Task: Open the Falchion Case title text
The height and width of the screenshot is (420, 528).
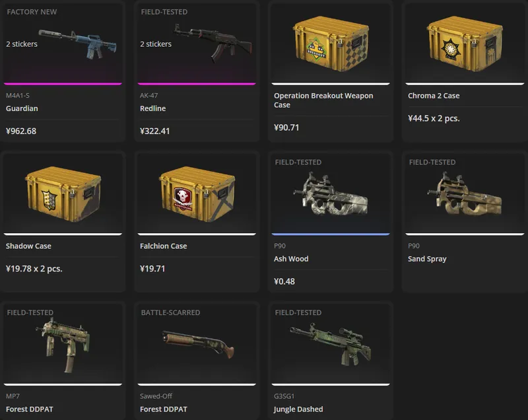Action: point(163,246)
